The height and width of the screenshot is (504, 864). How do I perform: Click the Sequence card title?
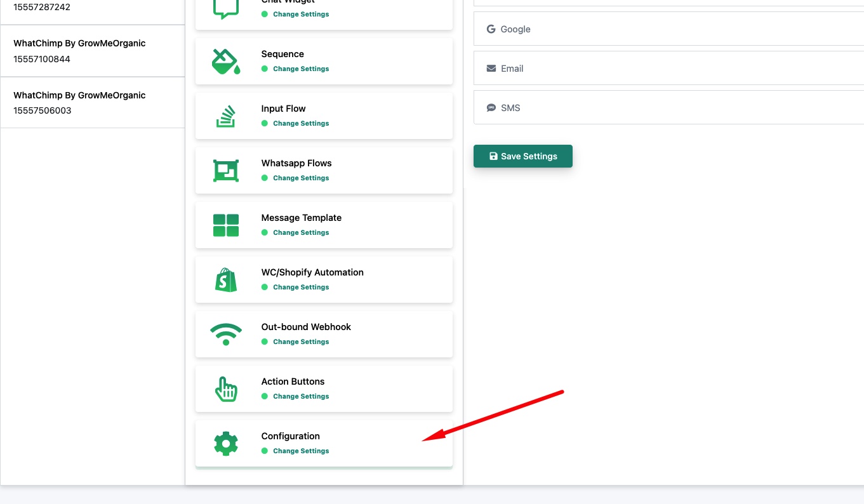click(282, 54)
